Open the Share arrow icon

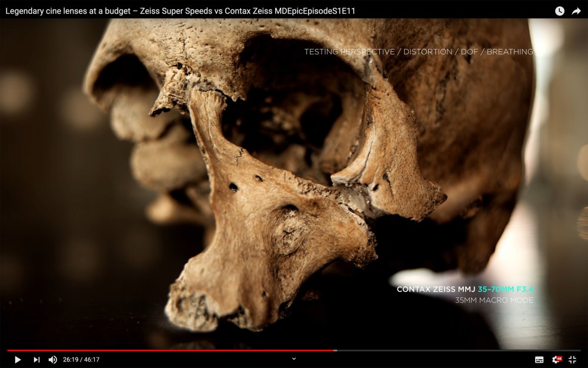(576, 11)
